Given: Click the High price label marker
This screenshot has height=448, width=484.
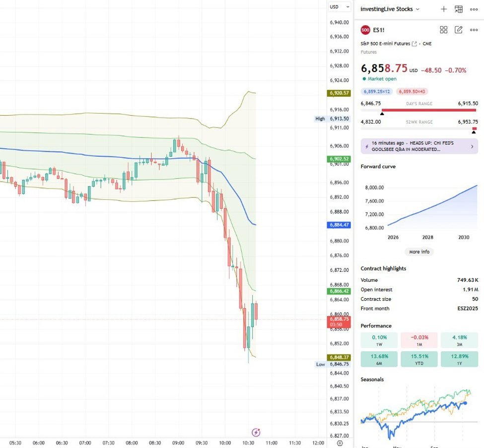Looking at the screenshot, I should tap(320, 119).
